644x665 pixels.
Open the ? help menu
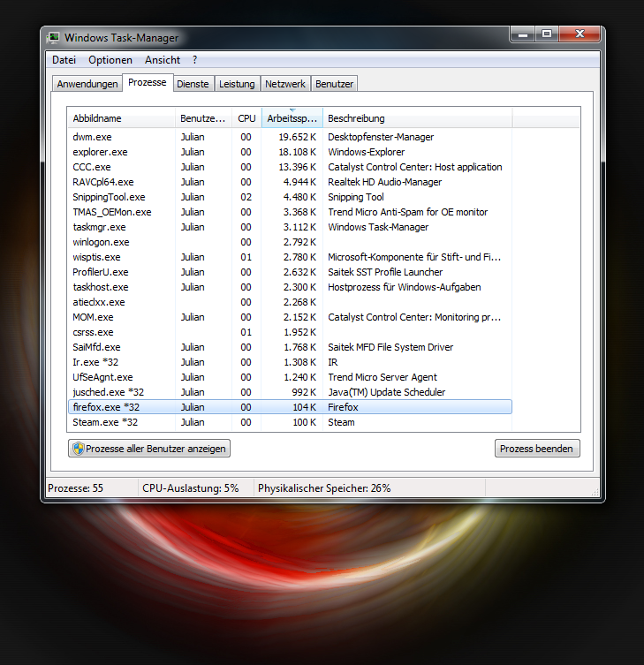pos(194,60)
